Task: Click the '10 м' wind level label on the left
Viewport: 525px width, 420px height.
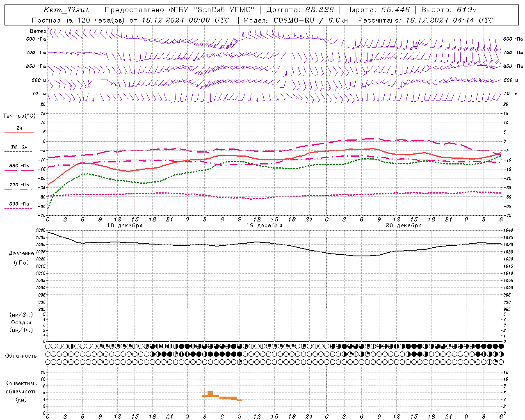Action: (39, 94)
